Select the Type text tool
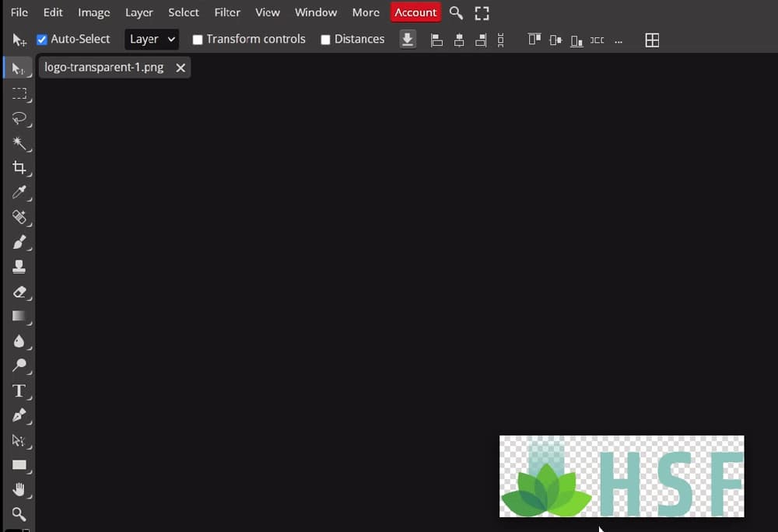 pos(19,390)
